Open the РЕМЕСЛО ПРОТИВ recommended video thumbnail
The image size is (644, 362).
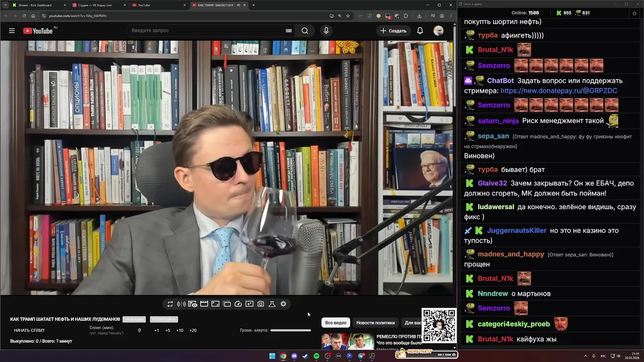click(348, 341)
